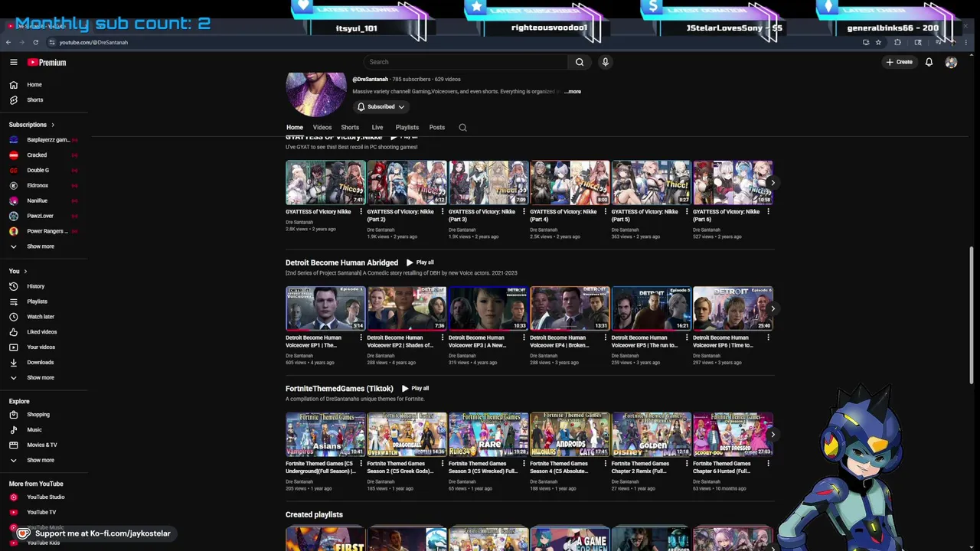
Task: Open options for GYATTESS of Victory Nikke (Part 6)
Action: click(x=768, y=212)
